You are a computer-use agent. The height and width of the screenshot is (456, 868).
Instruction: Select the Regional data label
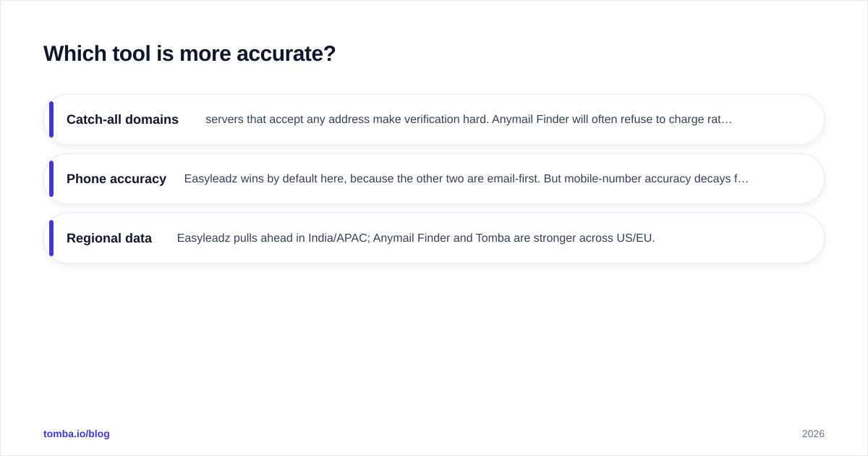tap(109, 238)
